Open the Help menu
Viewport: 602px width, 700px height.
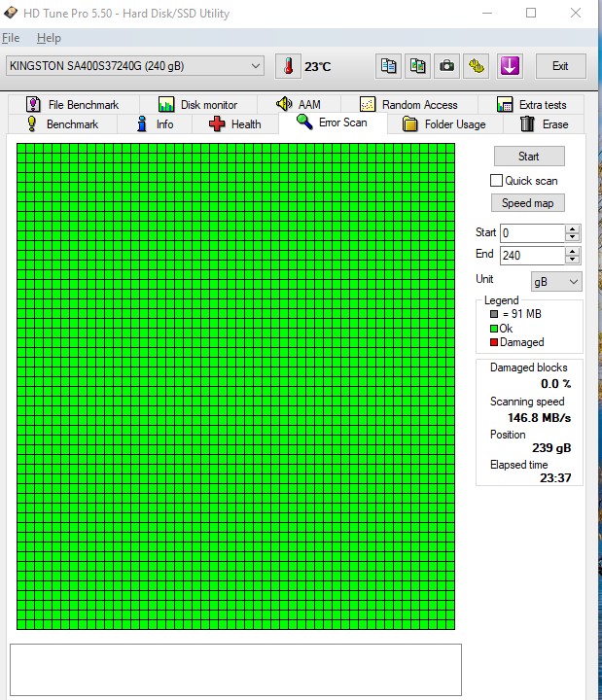pos(49,38)
